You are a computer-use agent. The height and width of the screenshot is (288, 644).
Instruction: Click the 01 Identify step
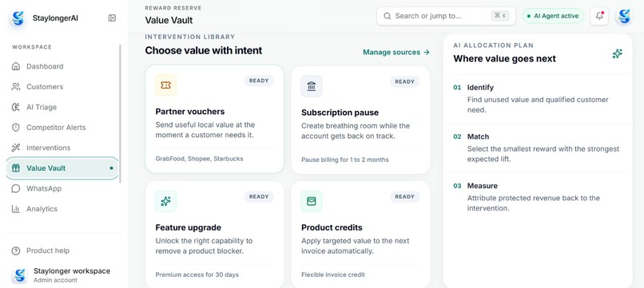click(x=538, y=99)
